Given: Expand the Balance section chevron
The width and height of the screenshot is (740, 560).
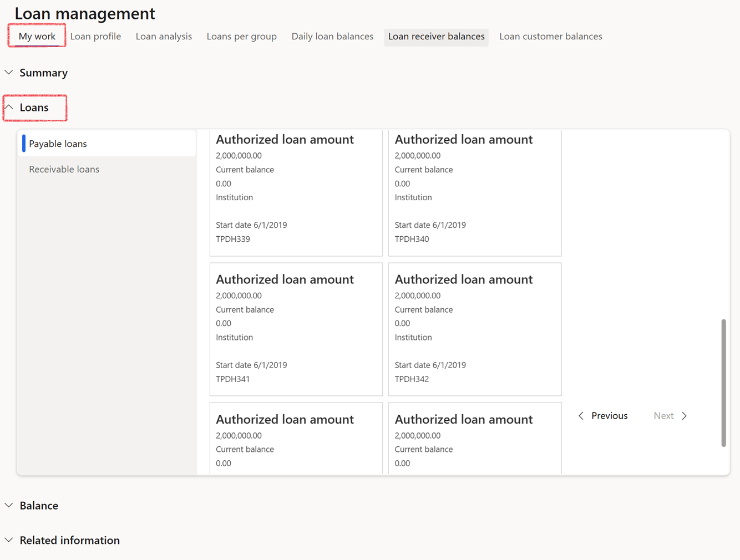Looking at the screenshot, I should (9, 506).
